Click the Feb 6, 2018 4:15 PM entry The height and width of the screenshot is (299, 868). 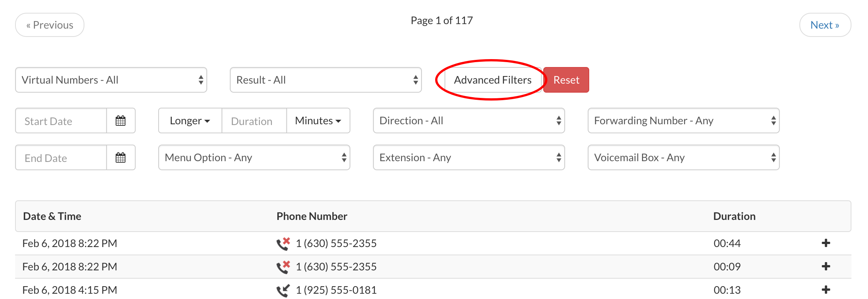click(x=70, y=290)
